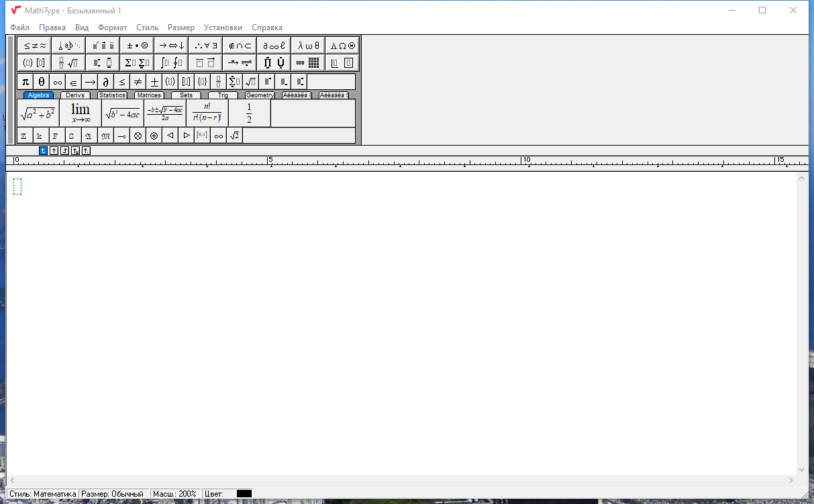The image size is (814, 504).
Task: Open the matrix templates palette
Action: pyautogui.click(x=308, y=63)
